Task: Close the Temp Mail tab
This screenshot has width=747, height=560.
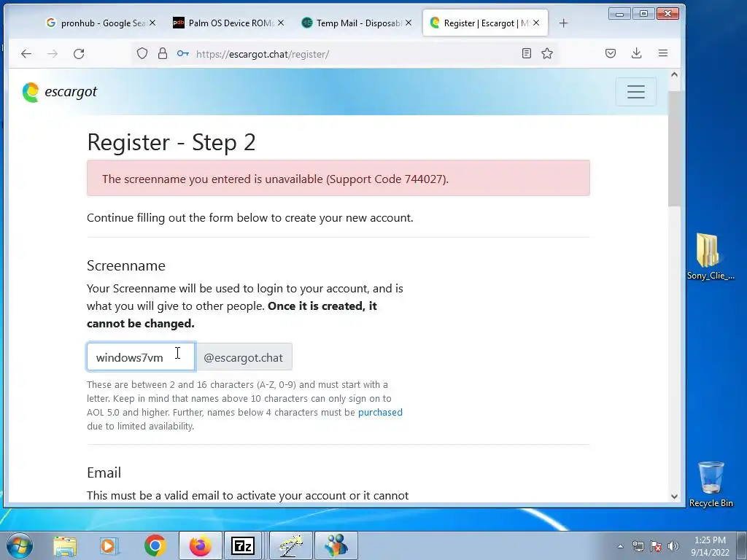Action: [x=409, y=23]
